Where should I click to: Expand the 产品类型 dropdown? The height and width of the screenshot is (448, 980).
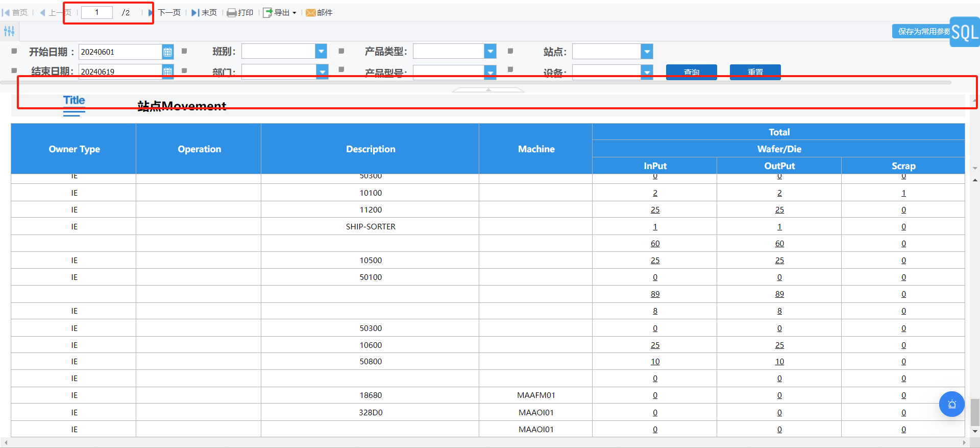490,51
